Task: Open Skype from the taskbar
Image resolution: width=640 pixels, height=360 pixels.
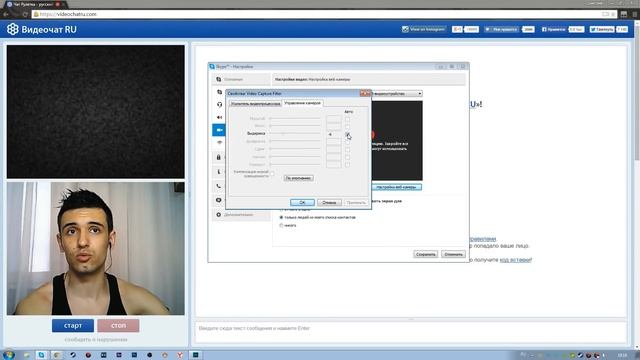Action: click(x=41, y=355)
